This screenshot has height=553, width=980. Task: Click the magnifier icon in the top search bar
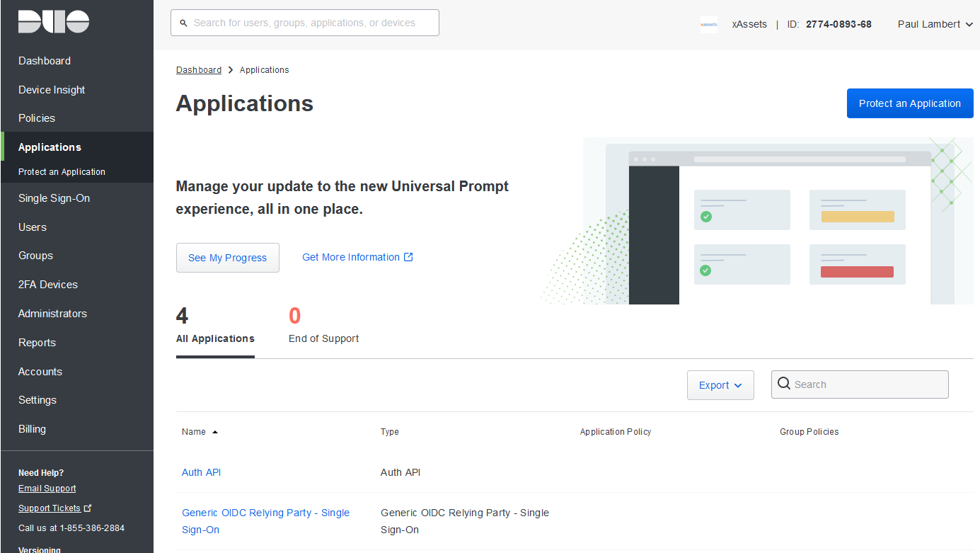183,23
